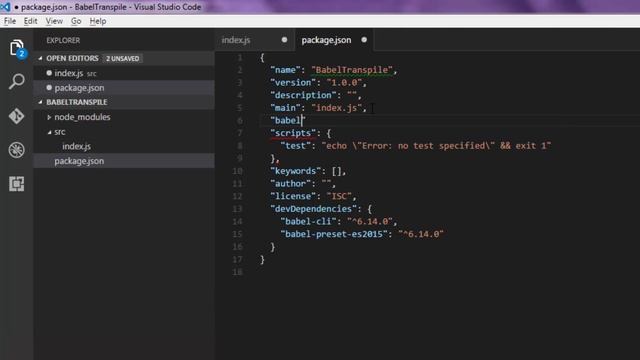Image resolution: width=640 pixels, height=360 pixels.
Task: Click the "author" key in editor
Action: pyautogui.click(x=290, y=184)
